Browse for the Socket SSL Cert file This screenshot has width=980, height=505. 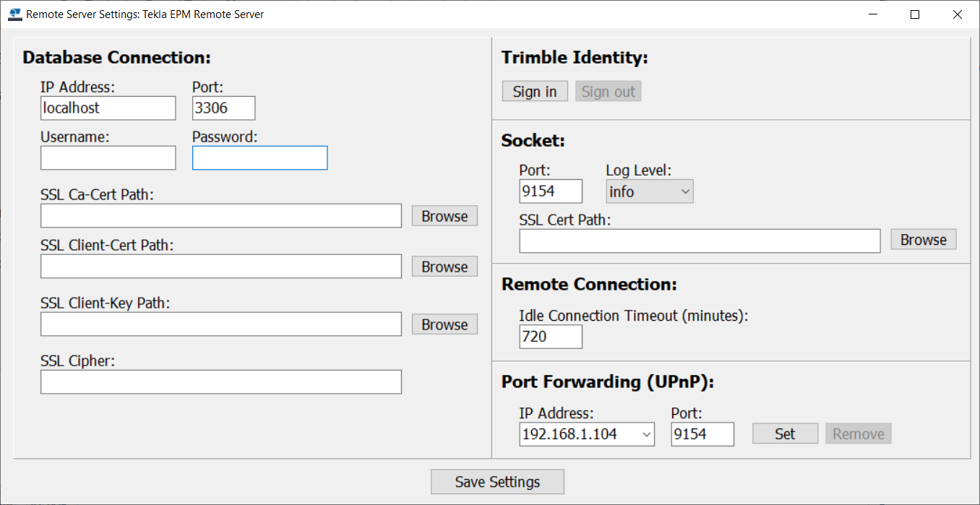923,239
